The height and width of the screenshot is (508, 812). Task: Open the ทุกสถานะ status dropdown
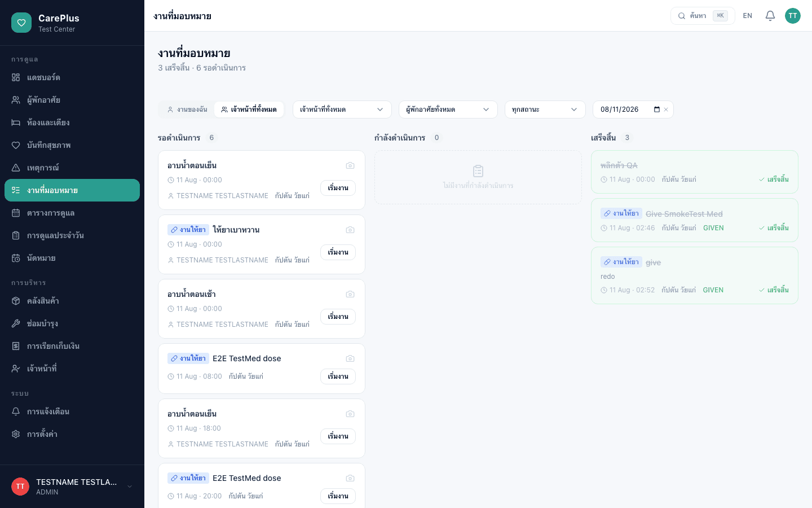click(545, 110)
